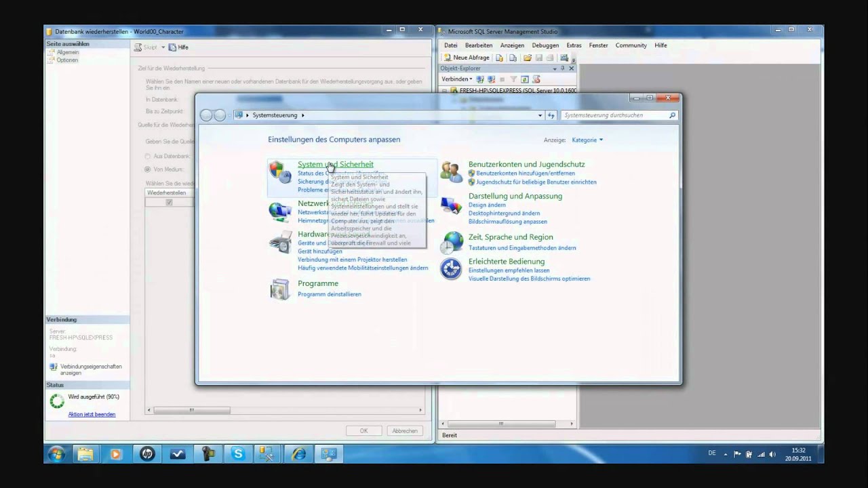
Task: Open the Windows Start menu
Action: 56,454
